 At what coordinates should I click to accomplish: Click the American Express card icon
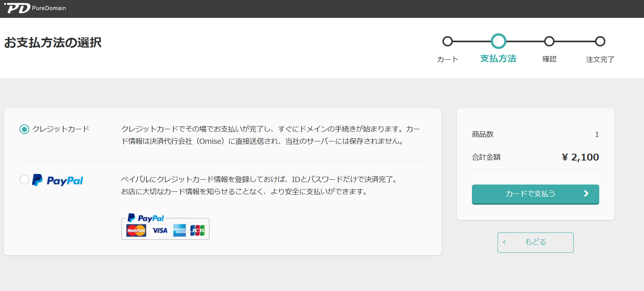coord(179,230)
